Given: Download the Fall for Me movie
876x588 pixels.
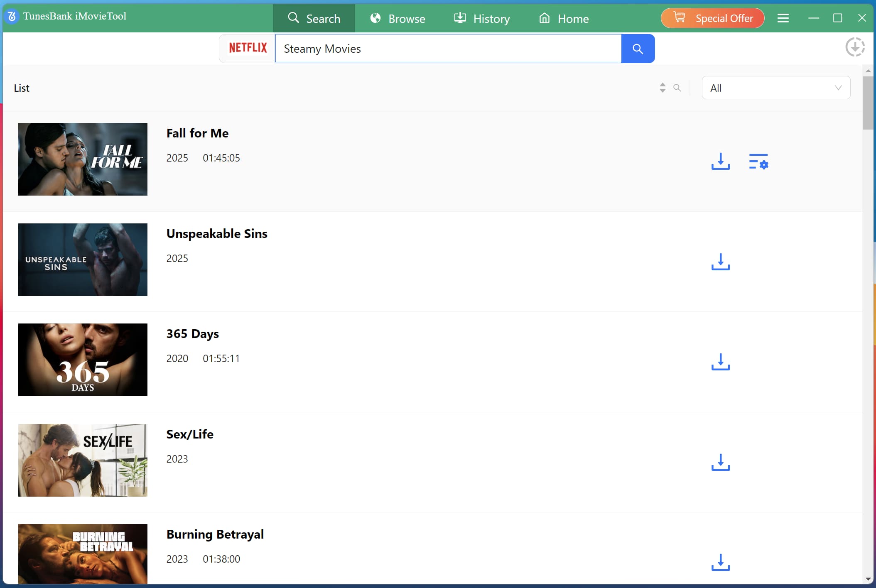Looking at the screenshot, I should point(720,161).
